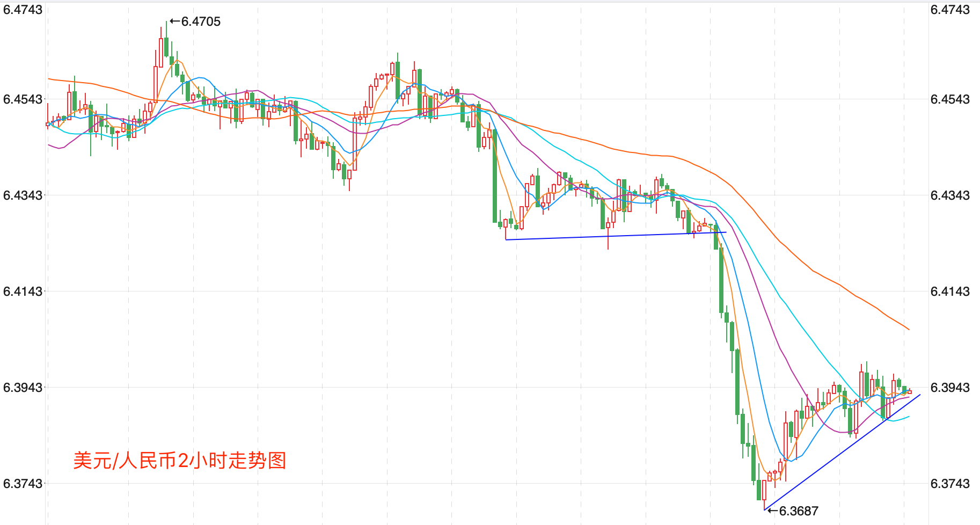Select the 6.4743 label on left axis
The image size is (980, 525).
tap(23, 10)
